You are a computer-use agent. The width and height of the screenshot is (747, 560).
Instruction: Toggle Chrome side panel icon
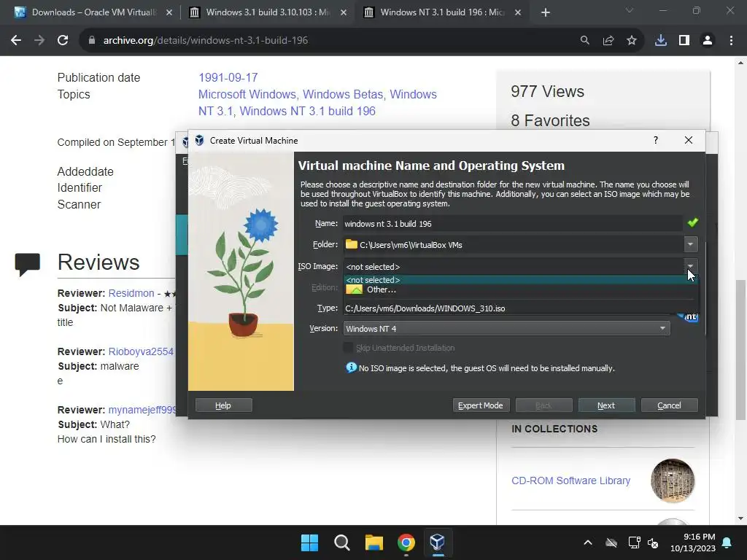click(684, 41)
